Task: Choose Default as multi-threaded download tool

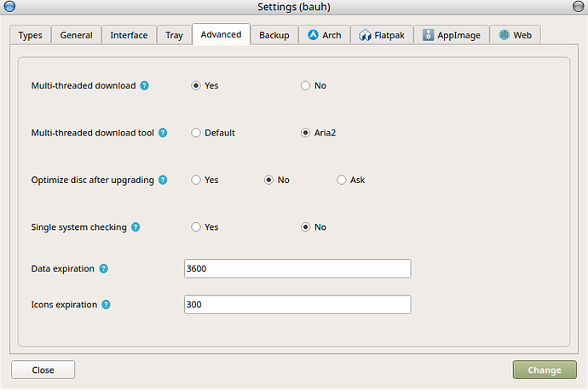Action: coord(196,133)
